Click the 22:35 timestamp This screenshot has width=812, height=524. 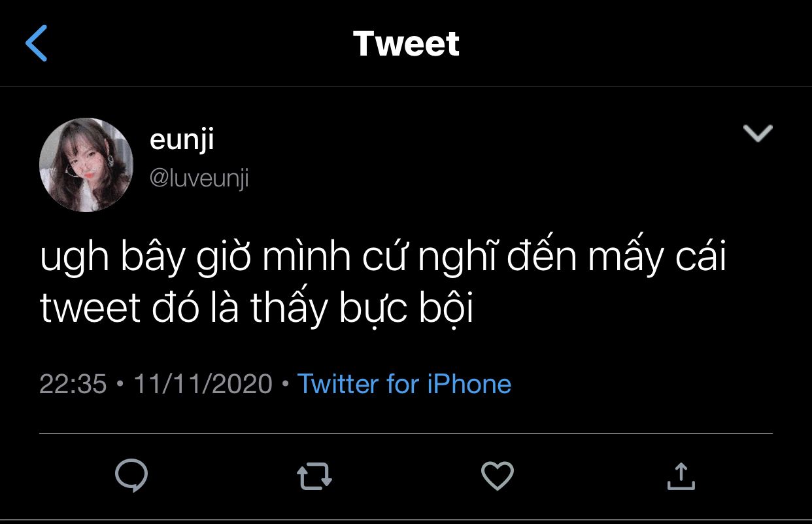(73, 383)
